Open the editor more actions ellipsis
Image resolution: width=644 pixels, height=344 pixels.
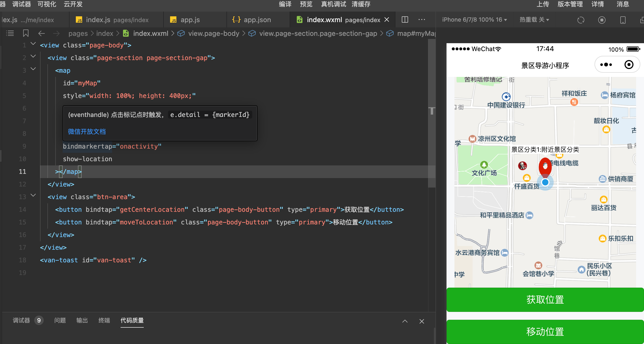click(x=422, y=20)
